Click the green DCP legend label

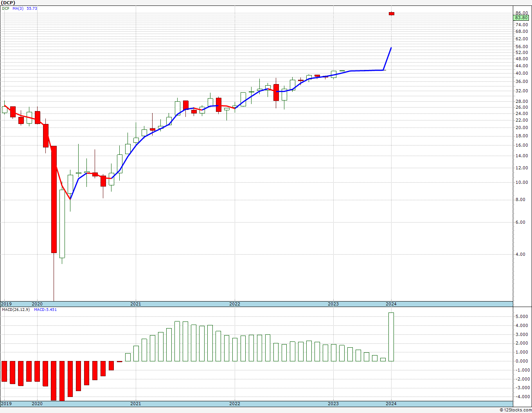tap(5, 8)
